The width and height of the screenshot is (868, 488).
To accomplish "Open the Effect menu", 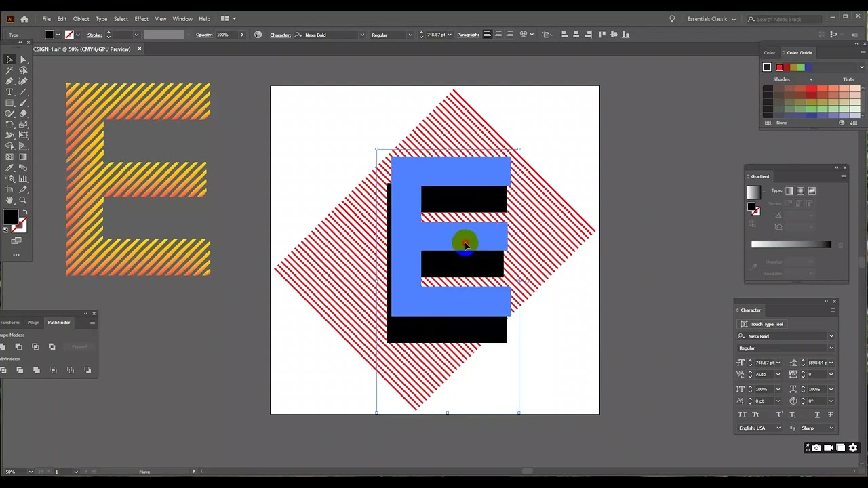I will [141, 19].
